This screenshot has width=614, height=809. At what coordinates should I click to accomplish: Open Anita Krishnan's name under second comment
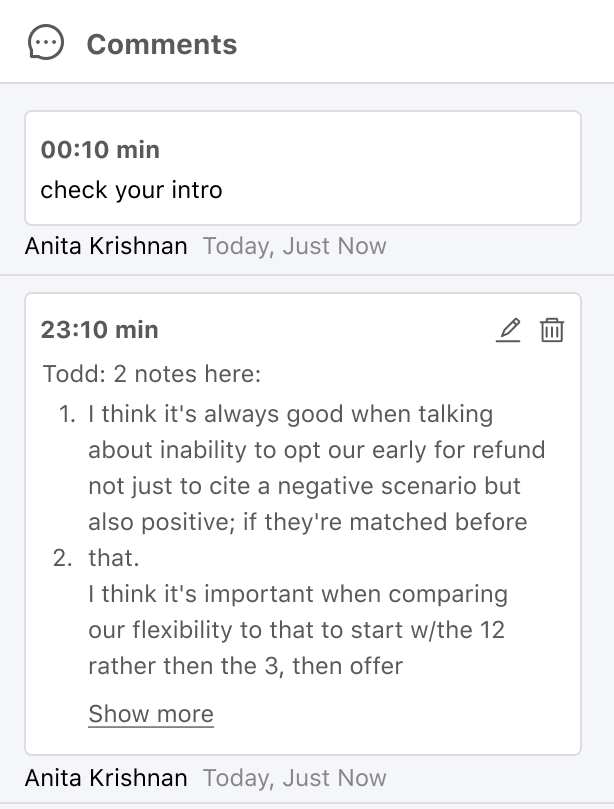(x=106, y=778)
